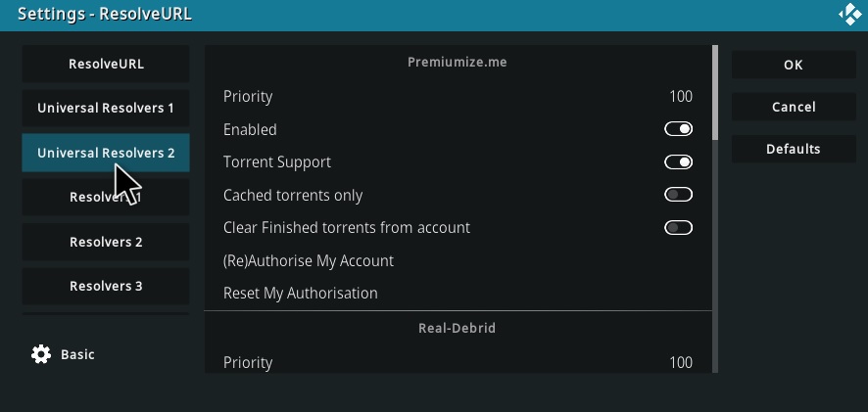This screenshot has height=412, width=868.
Task: Restore settings with the Defaults button
Action: tap(794, 149)
